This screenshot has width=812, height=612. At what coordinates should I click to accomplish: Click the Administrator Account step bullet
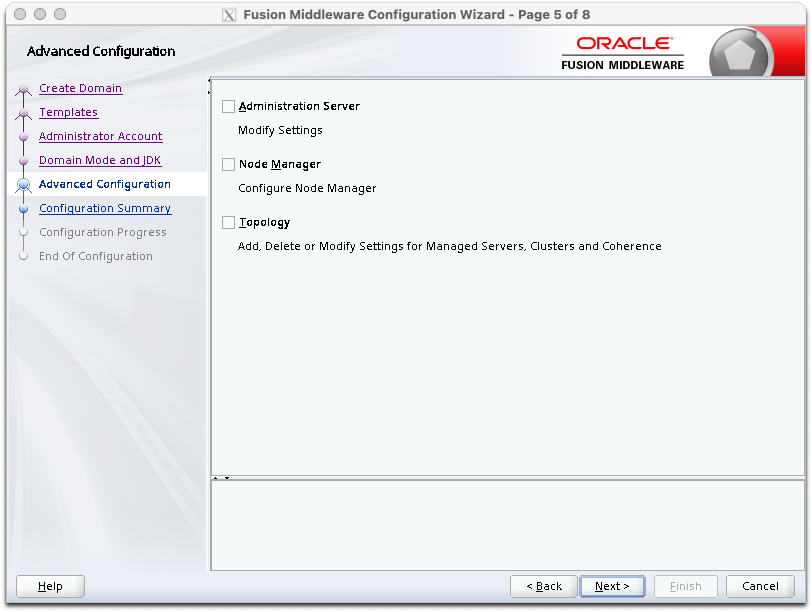coord(23,137)
